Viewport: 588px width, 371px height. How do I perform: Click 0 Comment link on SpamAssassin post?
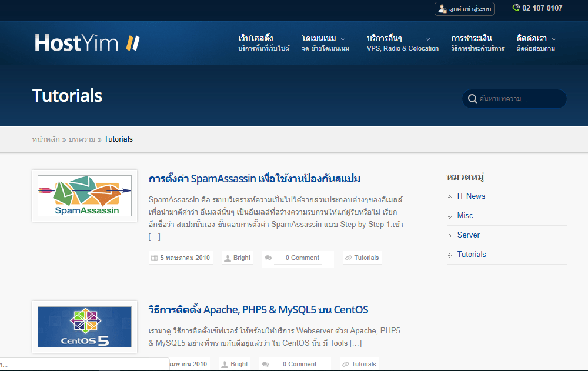click(302, 258)
